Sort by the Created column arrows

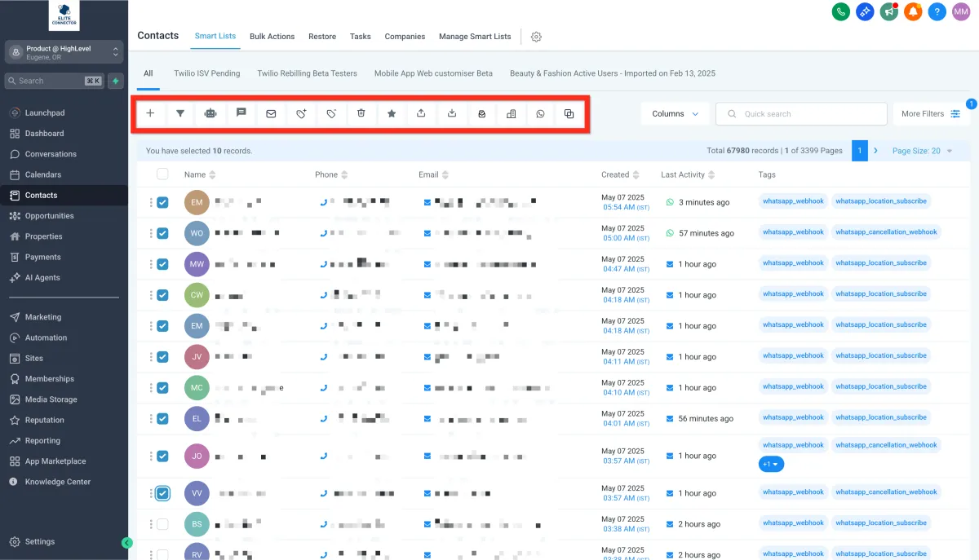click(x=636, y=174)
